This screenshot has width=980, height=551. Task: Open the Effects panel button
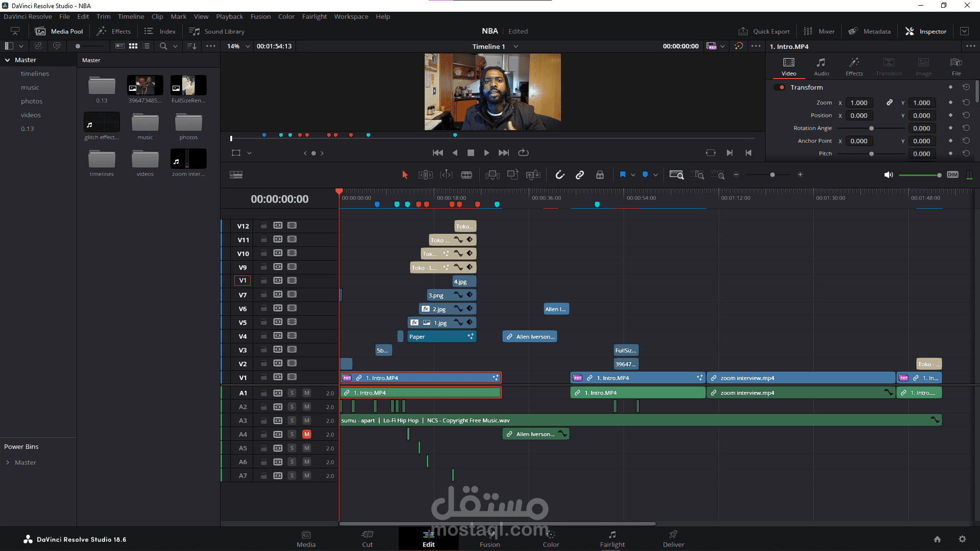click(x=114, y=31)
